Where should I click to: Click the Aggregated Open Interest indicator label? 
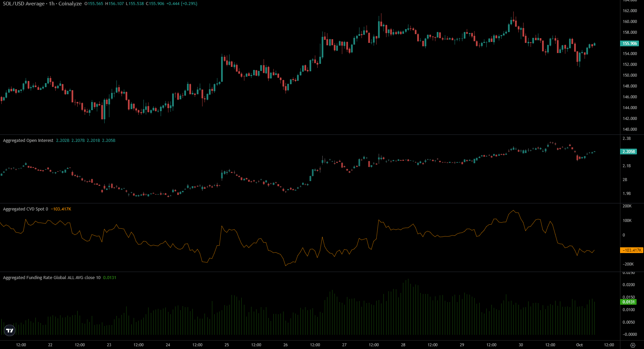click(28, 141)
